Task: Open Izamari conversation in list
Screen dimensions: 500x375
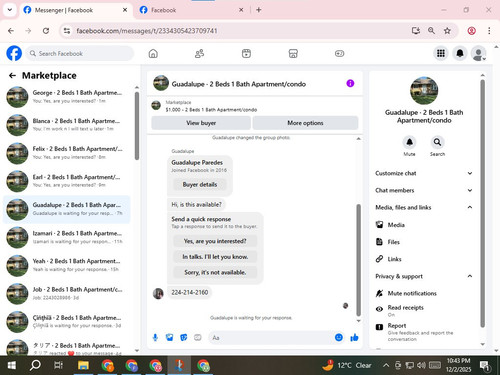Action: pos(67,237)
